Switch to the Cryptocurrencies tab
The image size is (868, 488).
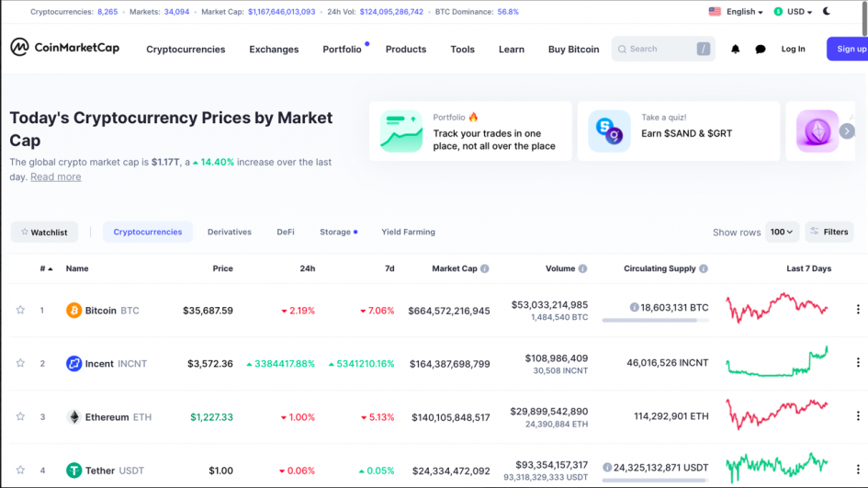[x=148, y=233]
